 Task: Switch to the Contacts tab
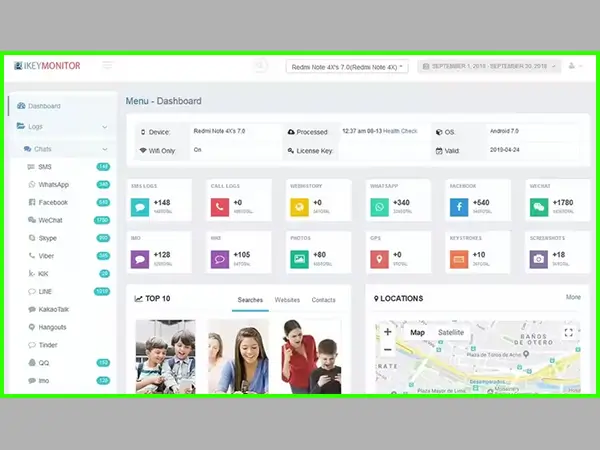tap(323, 300)
